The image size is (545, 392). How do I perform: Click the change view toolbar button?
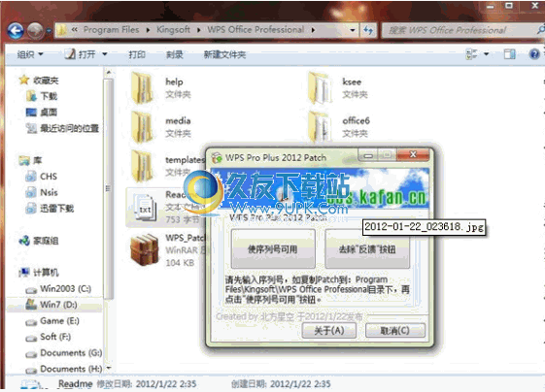coord(472,53)
